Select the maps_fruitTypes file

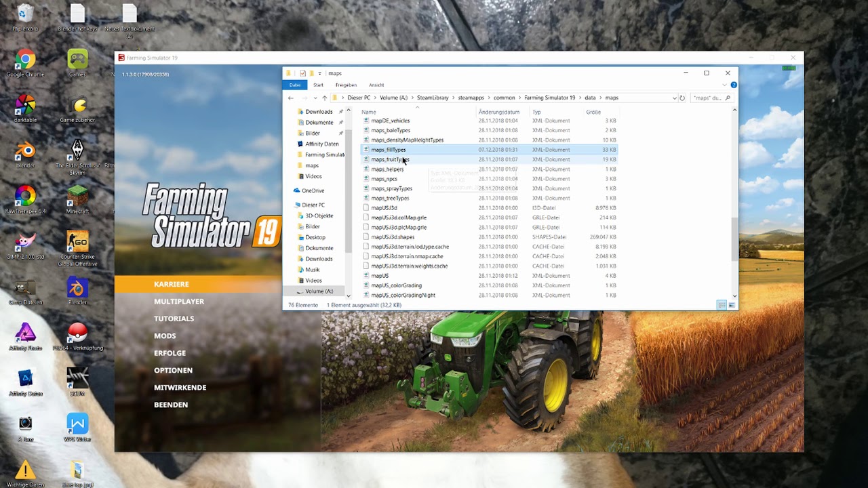pyautogui.click(x=489, y=159)
